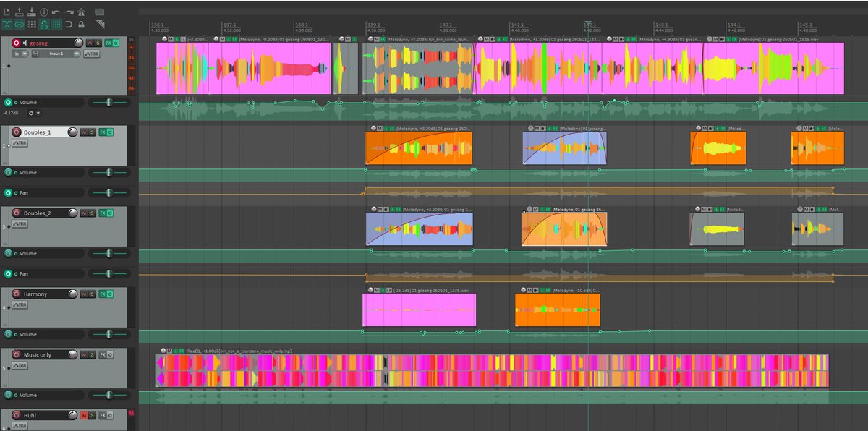Open gesang Volume envelope gear dropdown

pos(34,113)
